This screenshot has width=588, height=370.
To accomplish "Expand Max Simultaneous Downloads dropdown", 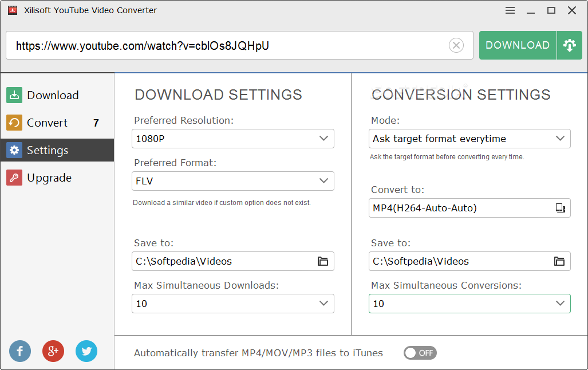I will click(233, 304).
